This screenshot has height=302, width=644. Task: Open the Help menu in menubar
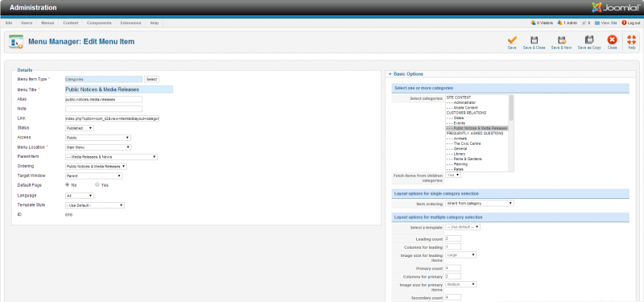pos(155,23)
